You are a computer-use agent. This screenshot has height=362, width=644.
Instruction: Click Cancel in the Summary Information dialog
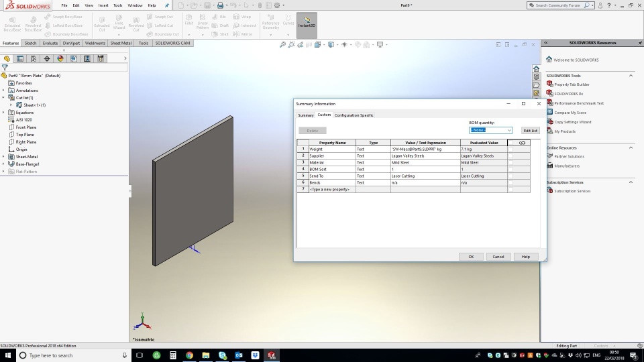[498, 257]
